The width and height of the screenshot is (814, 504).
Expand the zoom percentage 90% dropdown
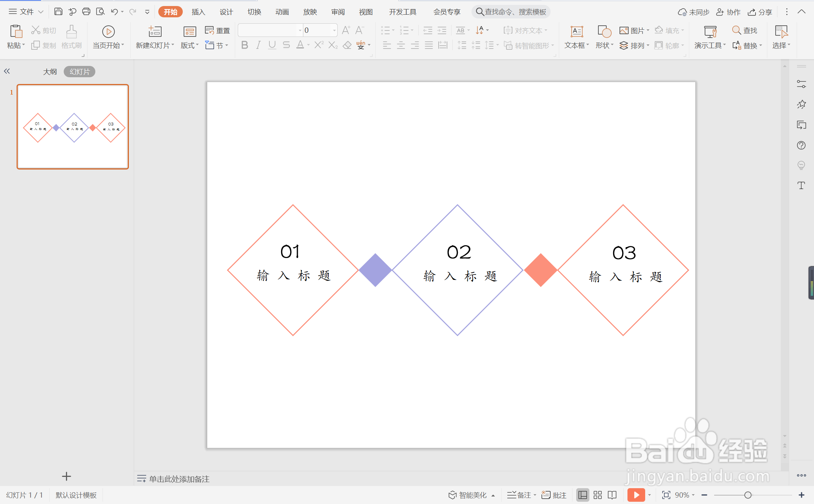[x=693, y=495]
